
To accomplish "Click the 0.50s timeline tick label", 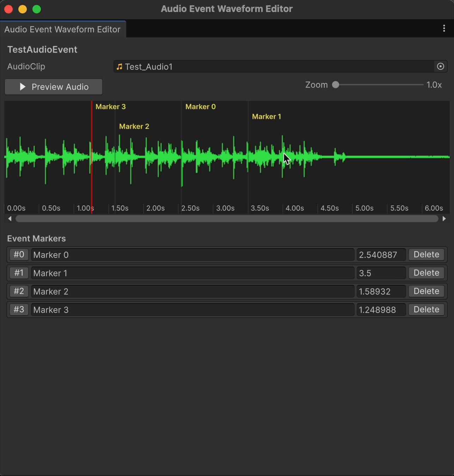I will pyautogui.click(x=51, y=208).
